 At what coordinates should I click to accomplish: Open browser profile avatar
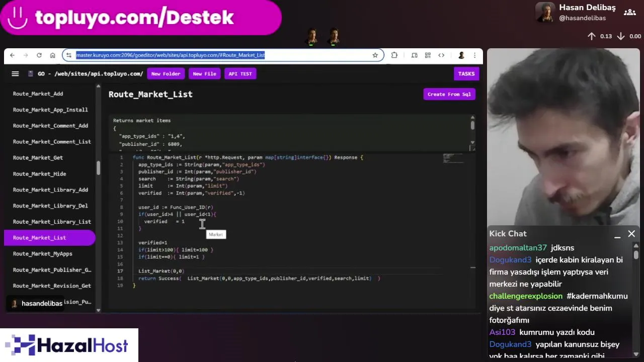pyautogui.click(x=461, y=55)
